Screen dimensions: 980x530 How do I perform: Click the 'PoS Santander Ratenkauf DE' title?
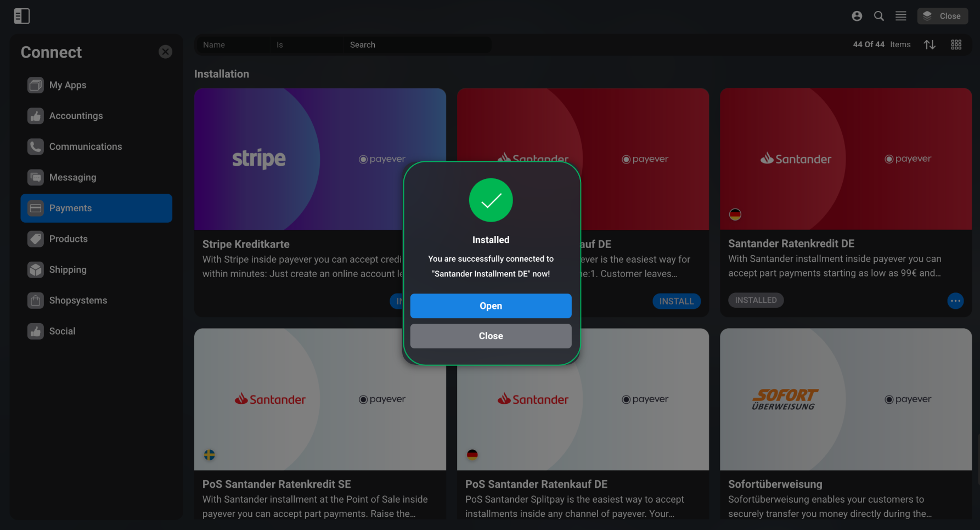[x=536, y=484]
